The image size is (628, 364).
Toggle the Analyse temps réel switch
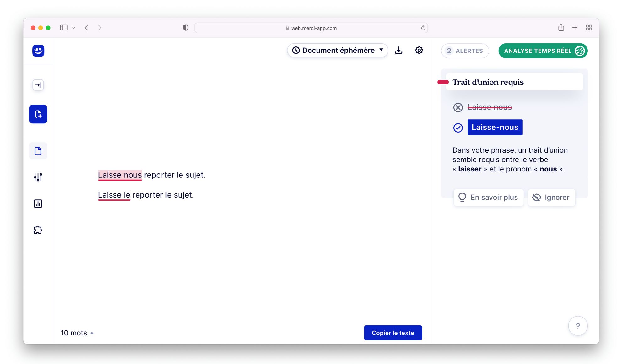tap(543, 51)
